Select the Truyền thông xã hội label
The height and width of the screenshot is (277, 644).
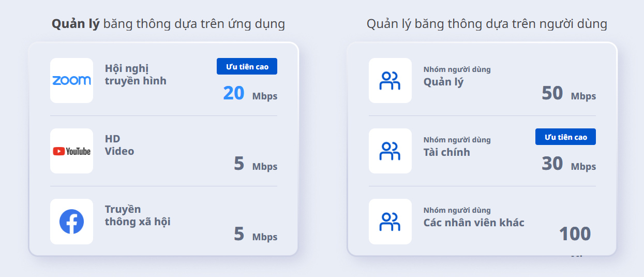[x=138, y=215]
